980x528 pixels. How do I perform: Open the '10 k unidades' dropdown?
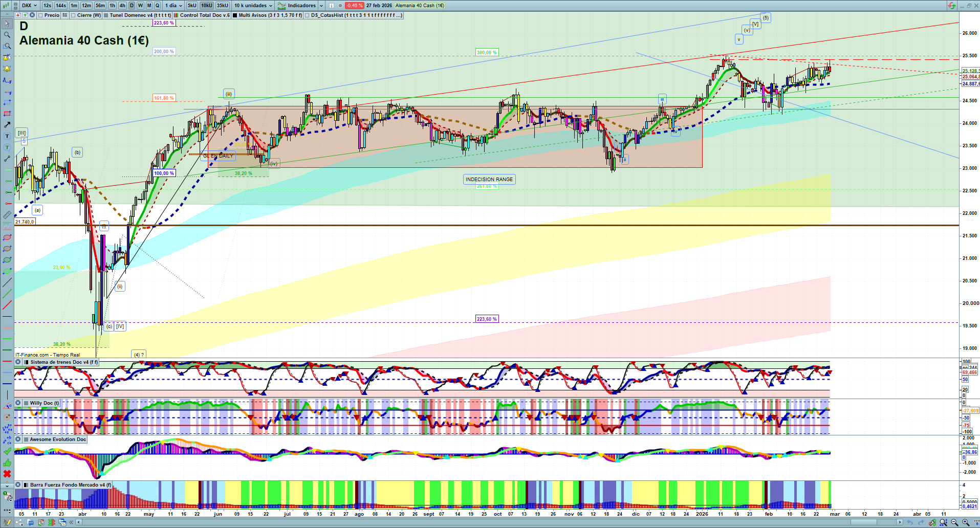[x=253, y=6]
